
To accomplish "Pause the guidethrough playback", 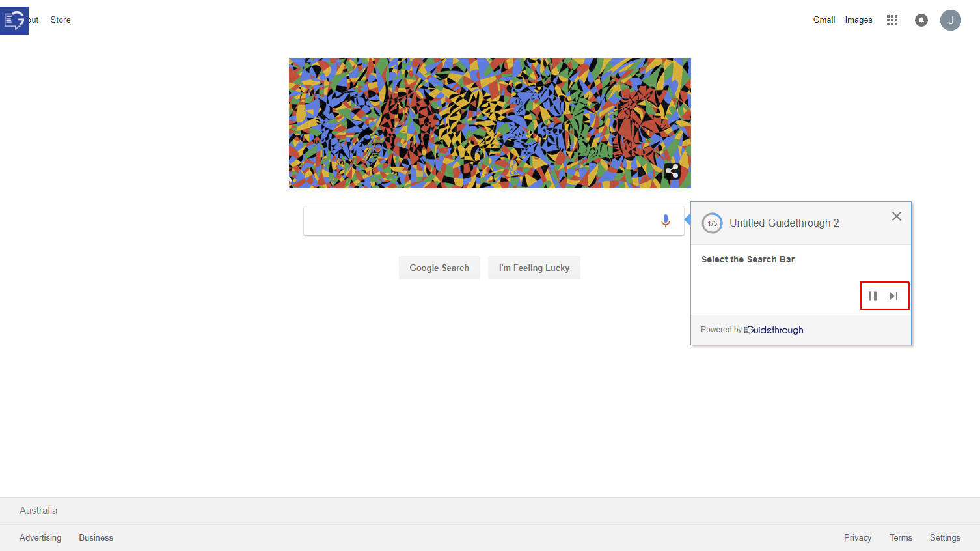I will [x=873, y=296].
